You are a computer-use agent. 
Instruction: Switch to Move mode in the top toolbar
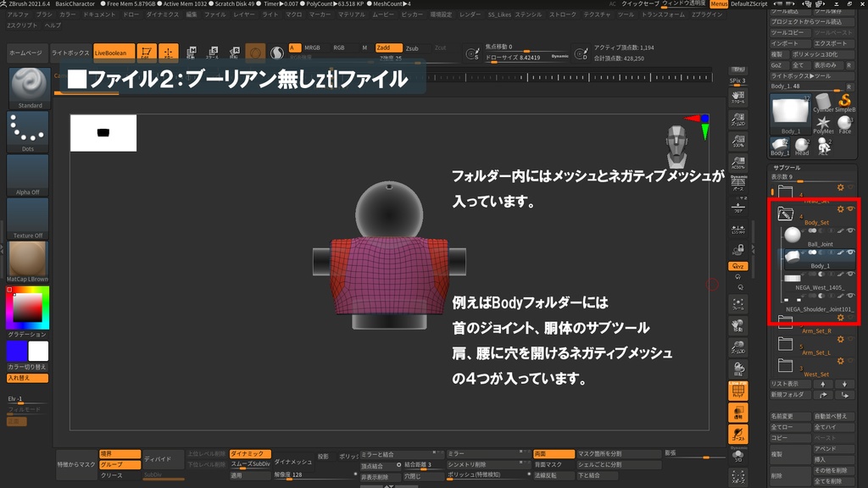(192, 53)
